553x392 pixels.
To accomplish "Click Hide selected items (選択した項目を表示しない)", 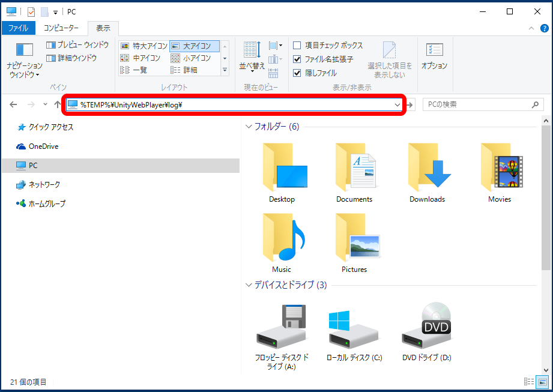I will point(389,59).
